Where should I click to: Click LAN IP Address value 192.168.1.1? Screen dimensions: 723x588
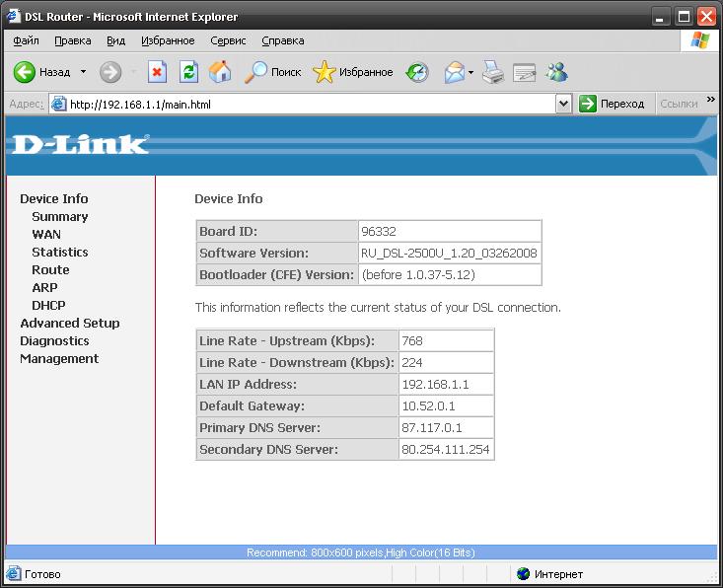[x=435, y=385]
